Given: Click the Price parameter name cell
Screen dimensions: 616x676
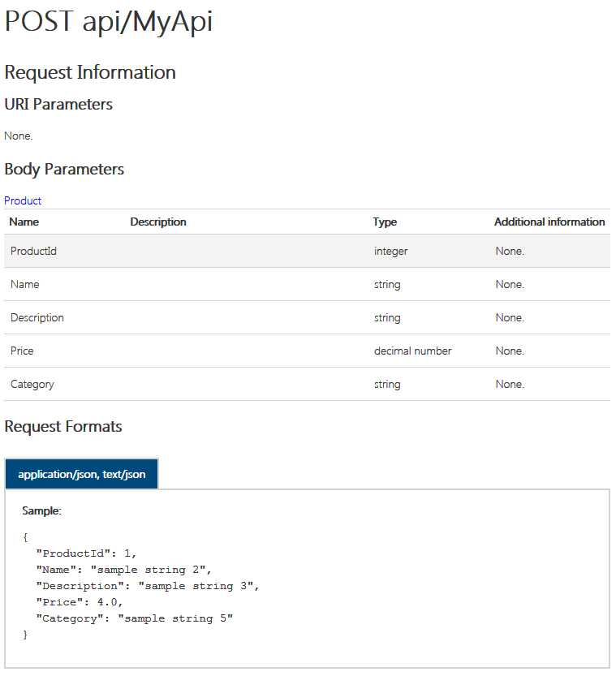Looking at the screenshot, I should 22,351.
